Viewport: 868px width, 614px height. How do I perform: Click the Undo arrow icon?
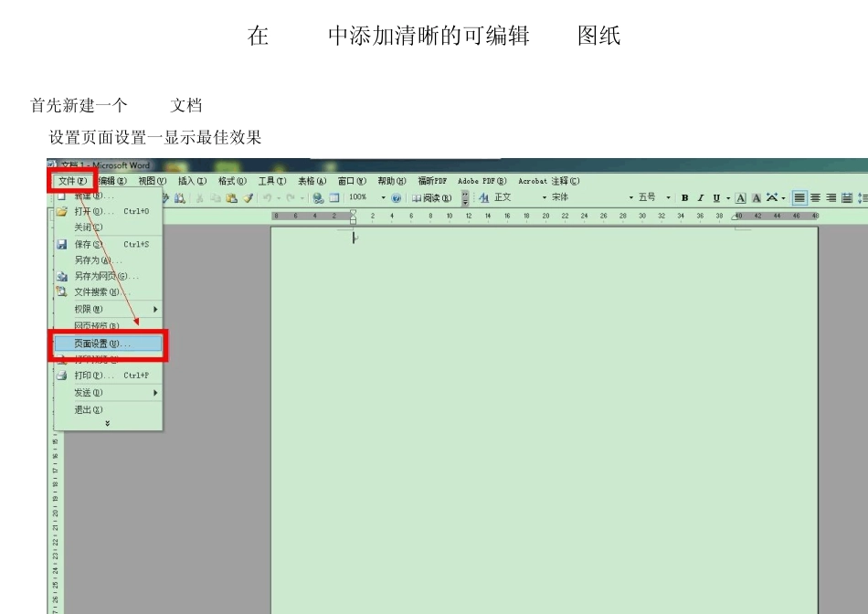coord(268,197)
